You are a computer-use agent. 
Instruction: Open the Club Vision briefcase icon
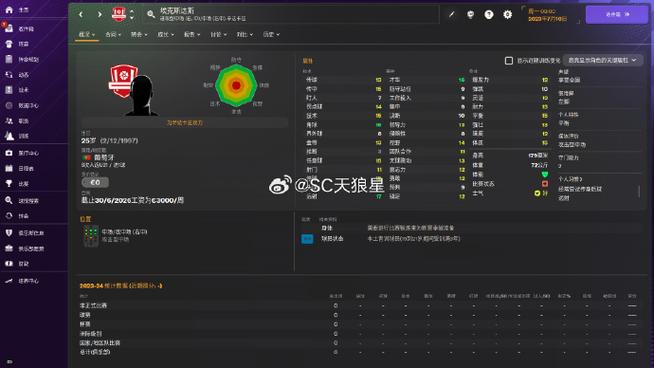(9, 248)
